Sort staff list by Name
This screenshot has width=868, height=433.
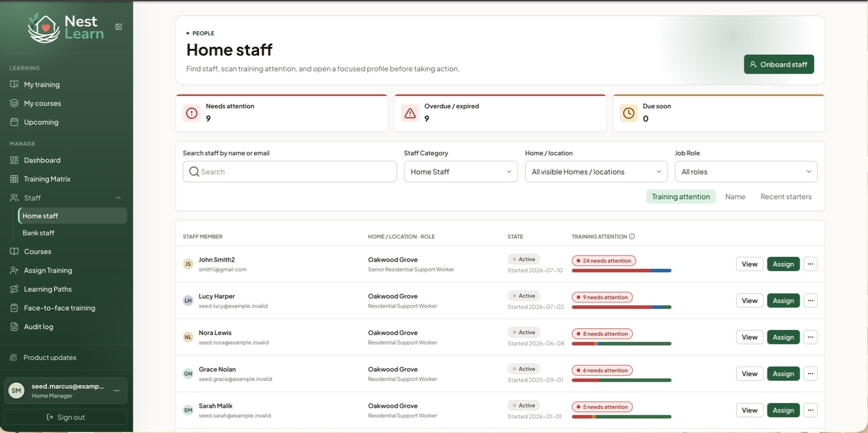[735, 196]
